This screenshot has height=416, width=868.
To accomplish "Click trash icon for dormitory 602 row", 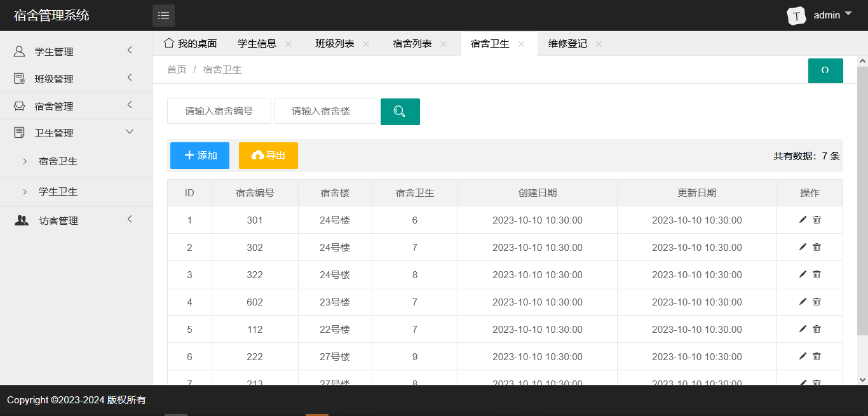I will click(x=817, y=302).
